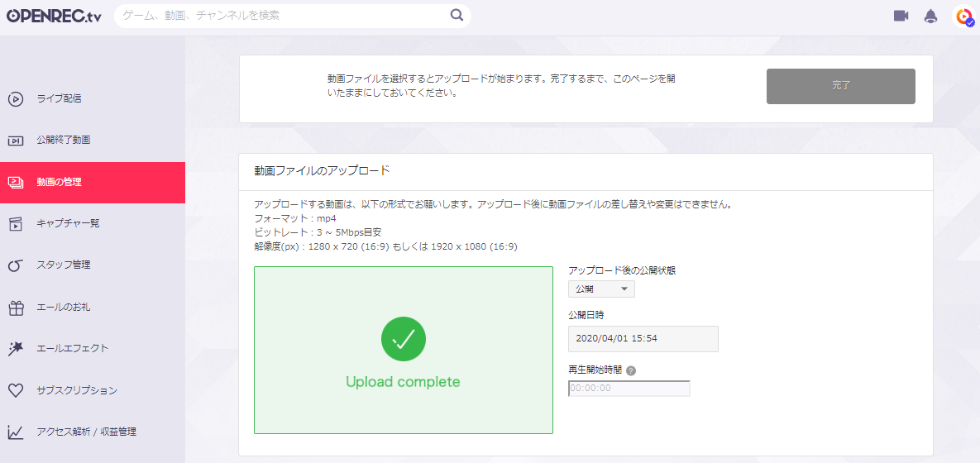980x463 pixels.
Task: Click the 公開日時 date field
Action: [x=643, y=339]
